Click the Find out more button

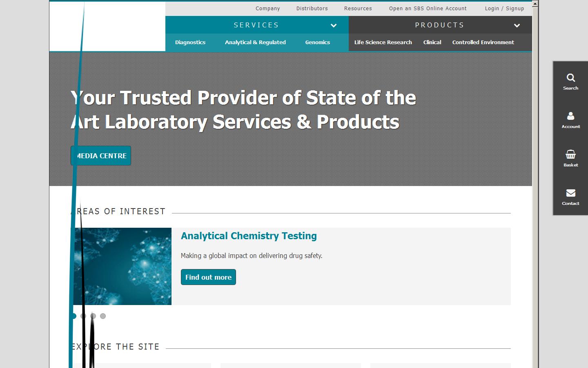pyautogui.click(x=208, y=277)
